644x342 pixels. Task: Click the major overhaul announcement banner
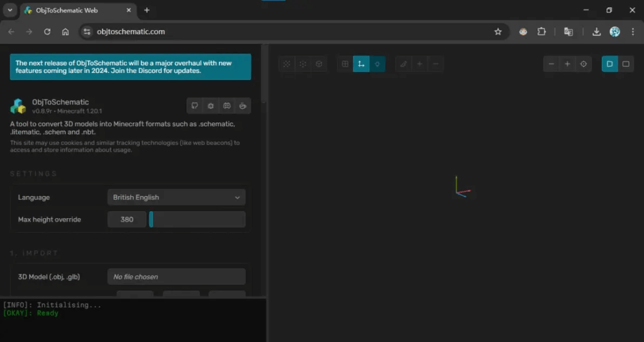131,67
